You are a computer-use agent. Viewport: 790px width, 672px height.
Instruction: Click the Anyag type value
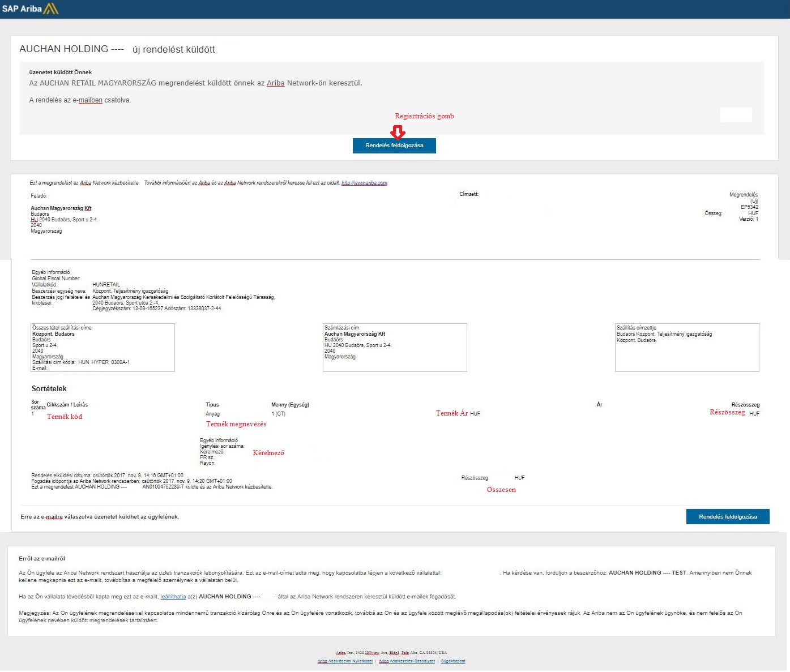212,414
